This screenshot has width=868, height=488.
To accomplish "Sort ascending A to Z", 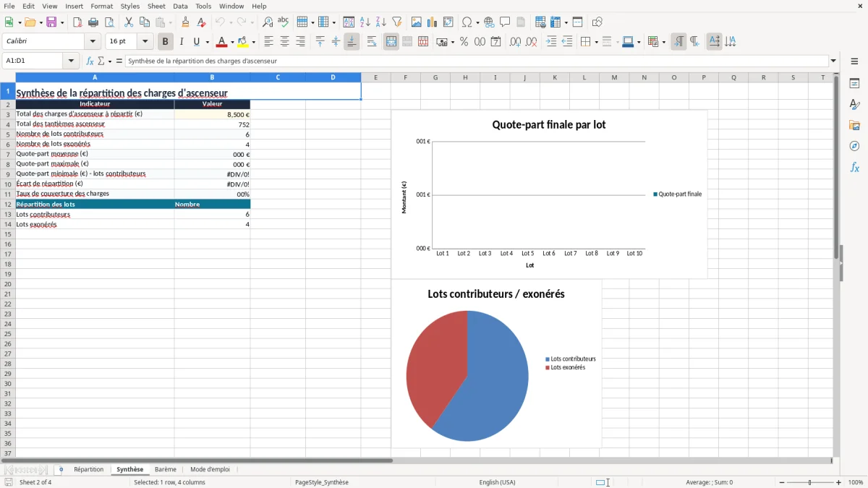I will (x=365, y=22).
